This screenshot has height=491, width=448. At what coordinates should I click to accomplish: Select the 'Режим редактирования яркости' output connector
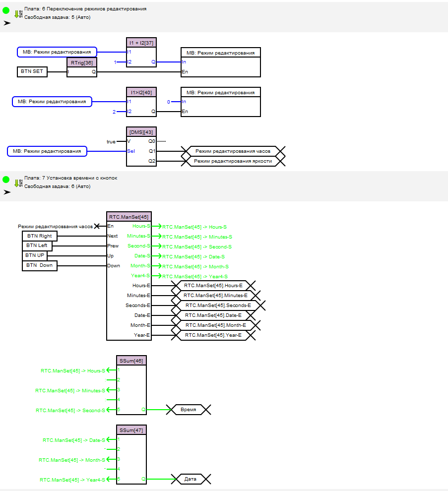point(233,161)
